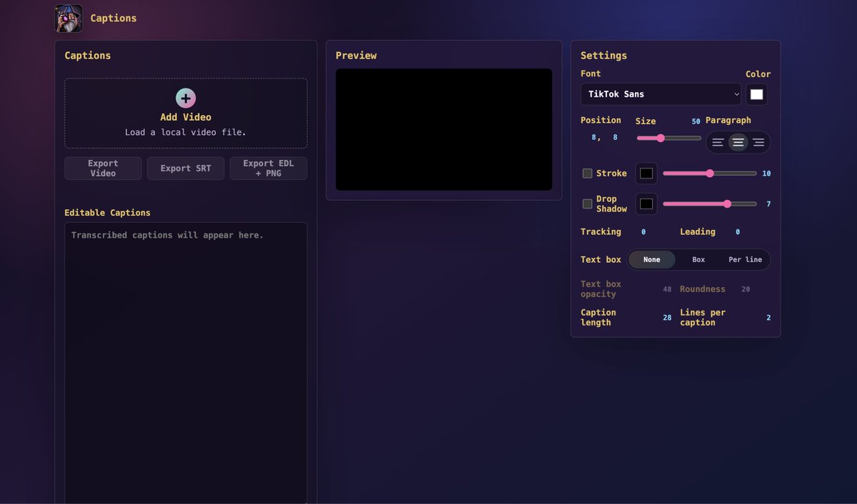Viewport: 857px width, 504px height.
Task: Click the Captions title beside the logo
Action: click(114, 19)
